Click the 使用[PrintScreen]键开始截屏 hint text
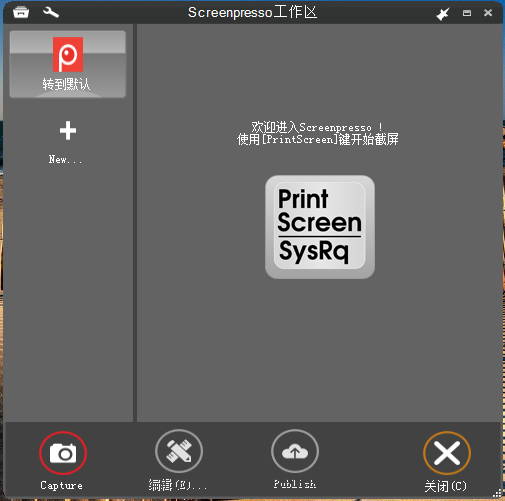The image size is (505, 501). (318, 139)
